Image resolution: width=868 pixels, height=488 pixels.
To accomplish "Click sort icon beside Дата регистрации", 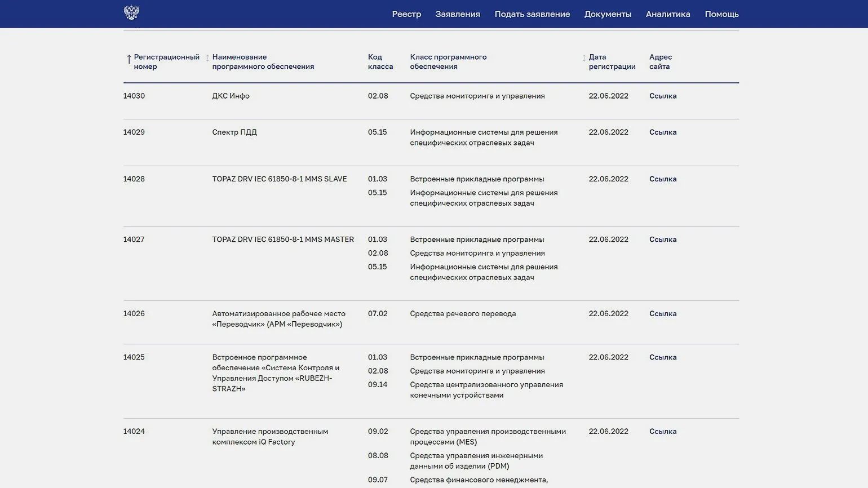I will coord(584,58).
